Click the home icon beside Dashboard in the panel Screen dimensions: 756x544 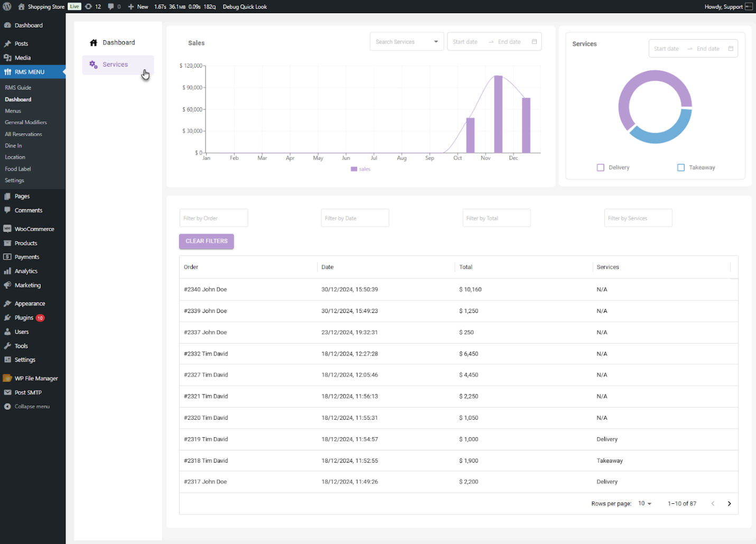[x=94, y=43]
